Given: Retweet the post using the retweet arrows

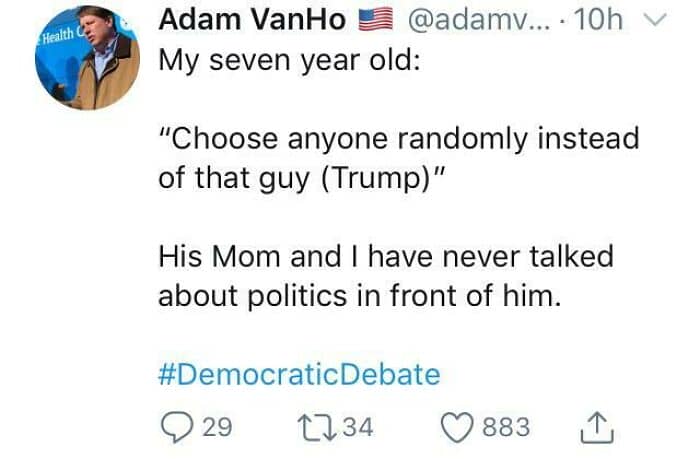Looking at the screenshot, I should (x=317, y=427).
